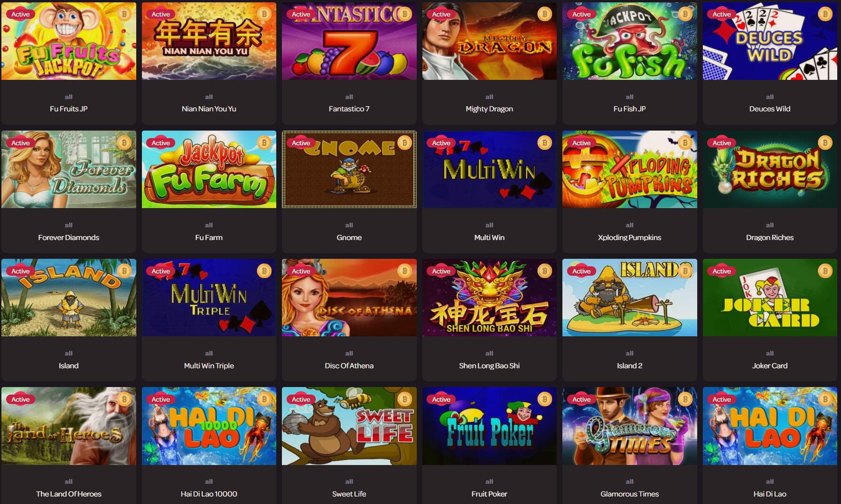Image resolution: width=841 pixels, height=504 pixels.
Task: Click the Active badge on Island 2
Action: (x=581, y=271)
